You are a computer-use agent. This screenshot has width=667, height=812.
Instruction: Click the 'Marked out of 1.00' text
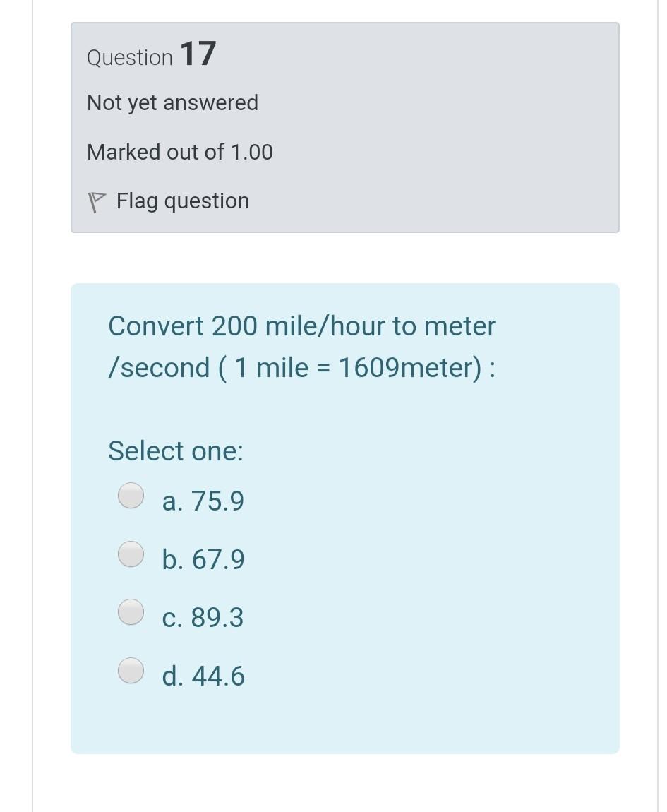coord(180,152)
